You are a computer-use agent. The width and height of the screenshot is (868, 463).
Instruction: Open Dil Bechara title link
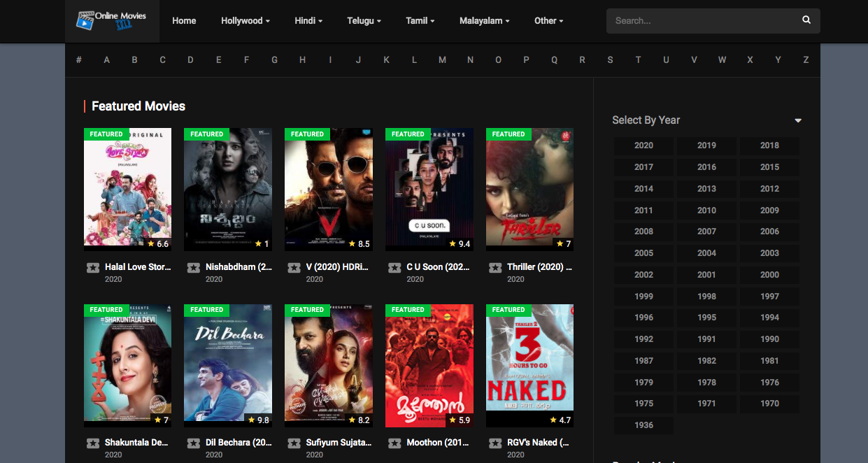tap(239, 443)
